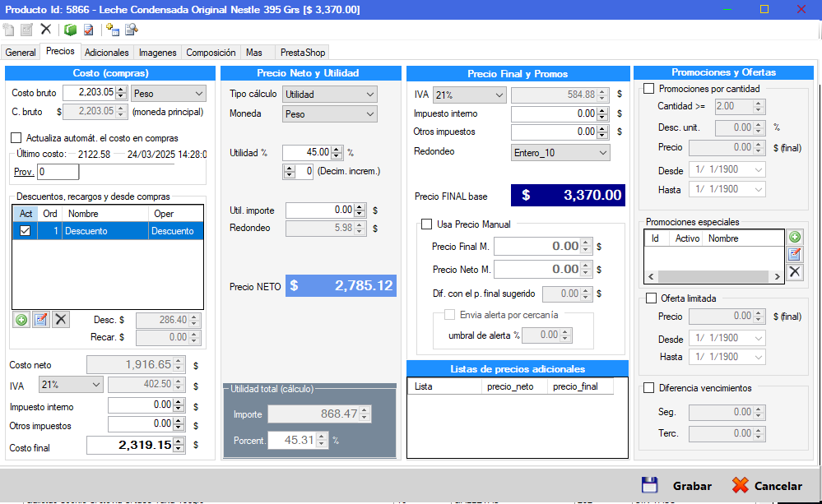Switch to the Adicionales tab
The width and height of the screenshot is (822, 504).
(x=106, y=53)
